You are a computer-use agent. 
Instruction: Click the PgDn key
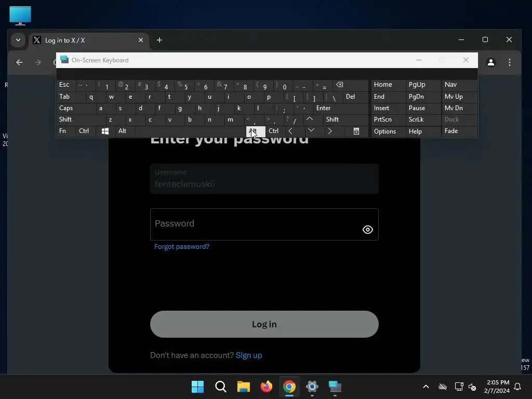pyautogui.click(x=423, y=97)
